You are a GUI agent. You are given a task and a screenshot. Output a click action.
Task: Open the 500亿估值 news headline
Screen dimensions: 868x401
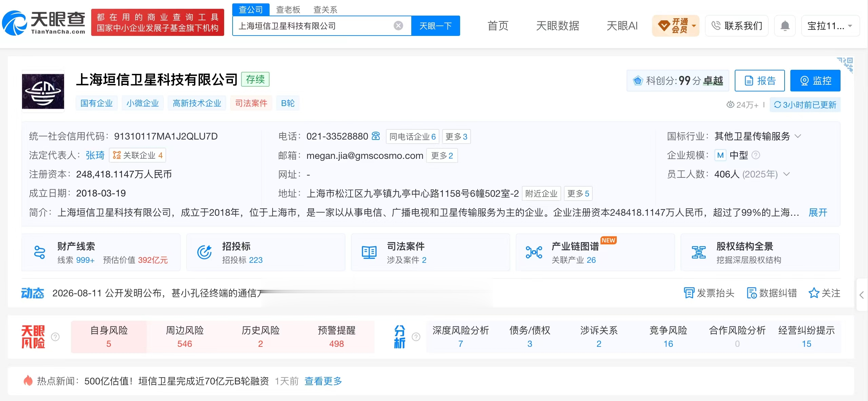tap(176, 381)
